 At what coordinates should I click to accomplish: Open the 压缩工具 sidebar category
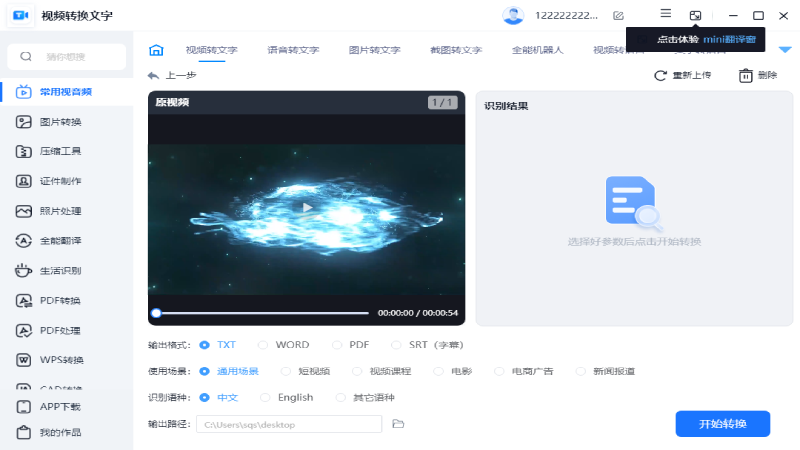(66, 152)
